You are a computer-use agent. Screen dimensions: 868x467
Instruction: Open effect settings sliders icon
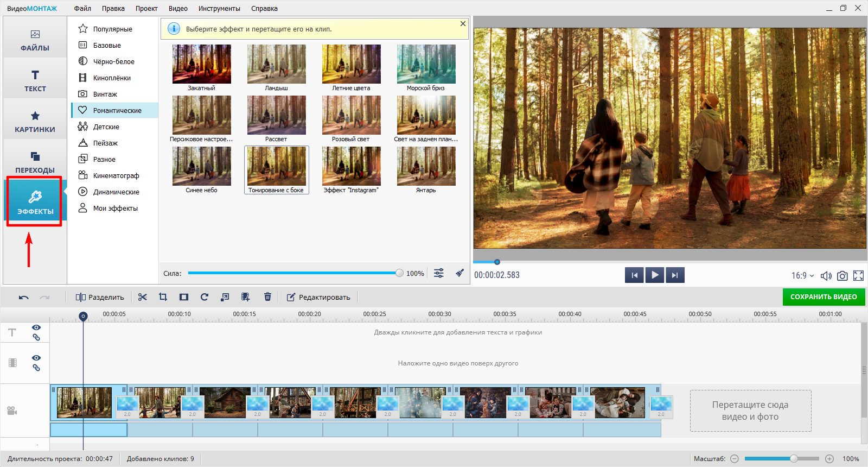[x=439, y=273]
